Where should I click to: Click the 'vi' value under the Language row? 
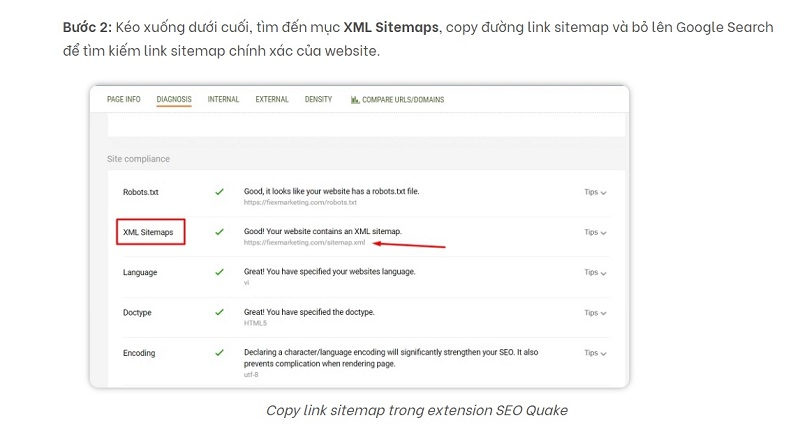coord(246,283)
